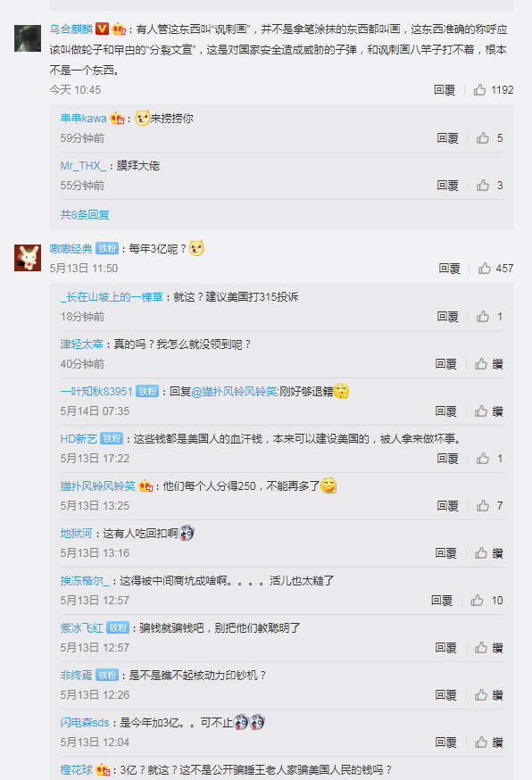Like 乌合麒麟's comment with 1192 likes
532x780 pixels.
(x=494, y=90)
